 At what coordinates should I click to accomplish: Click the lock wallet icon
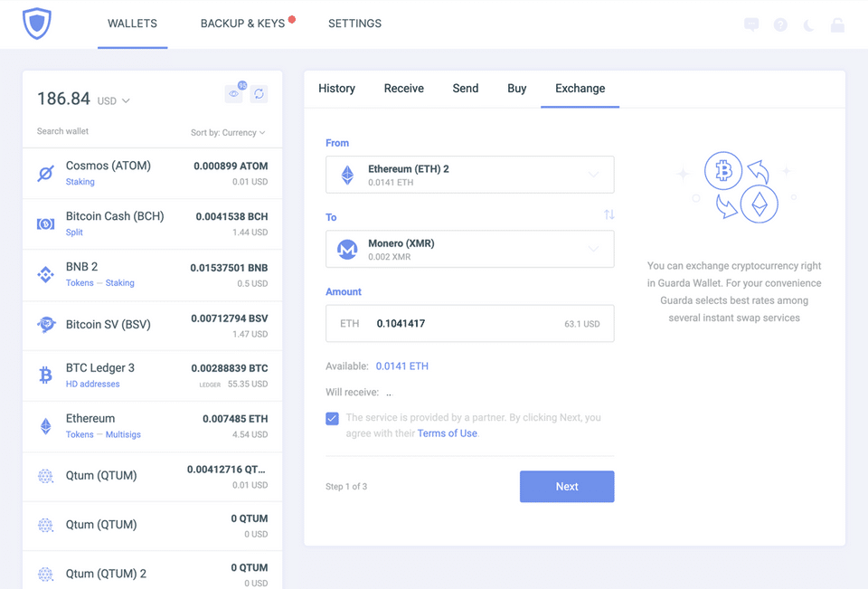pos(837,24)
